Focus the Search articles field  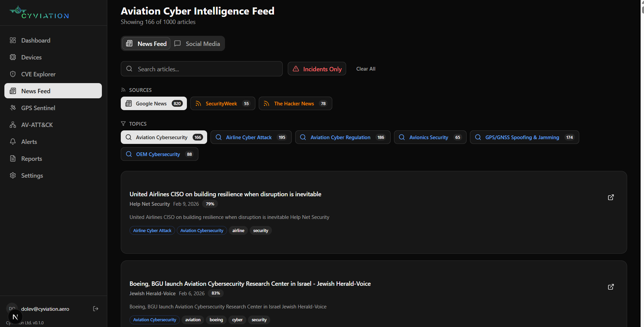(202, 69)
